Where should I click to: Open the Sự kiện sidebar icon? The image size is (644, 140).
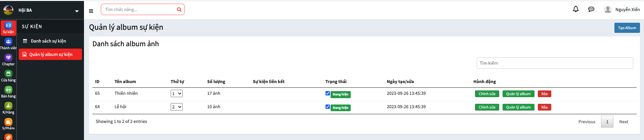point(8,28)
